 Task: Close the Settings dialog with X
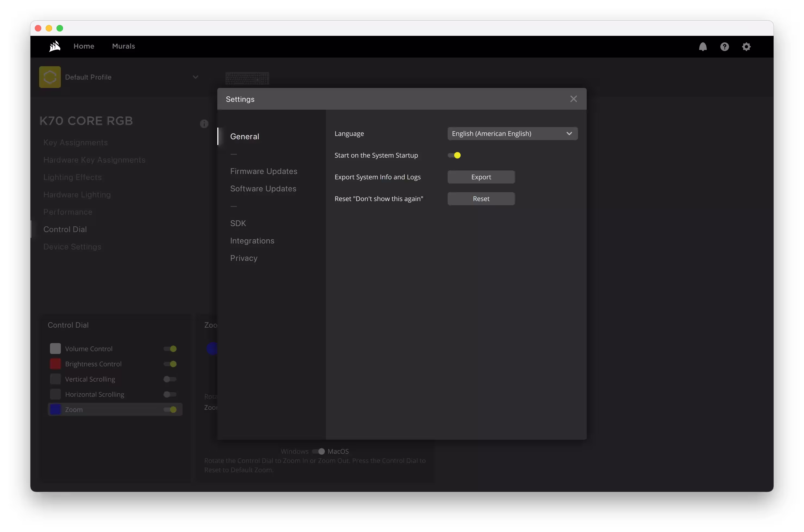tap(573, 99)
